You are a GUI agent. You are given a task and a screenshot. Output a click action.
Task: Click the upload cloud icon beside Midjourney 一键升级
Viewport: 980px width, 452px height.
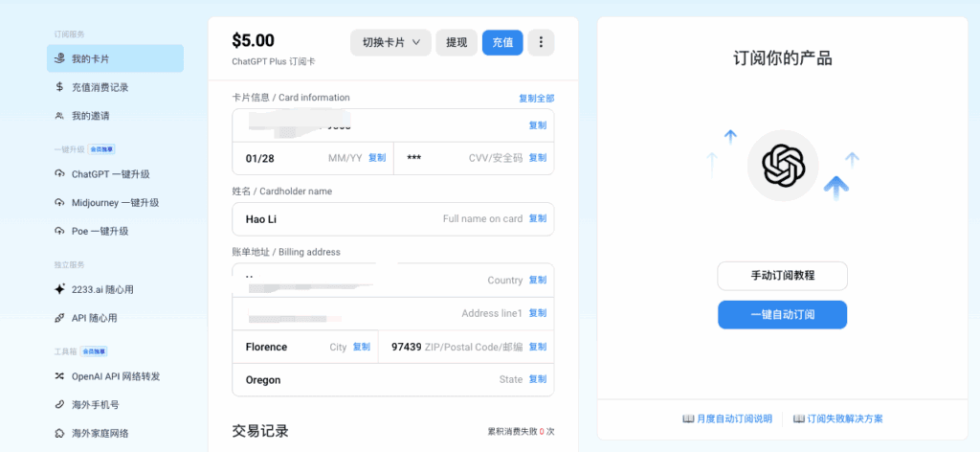point(59,203)
